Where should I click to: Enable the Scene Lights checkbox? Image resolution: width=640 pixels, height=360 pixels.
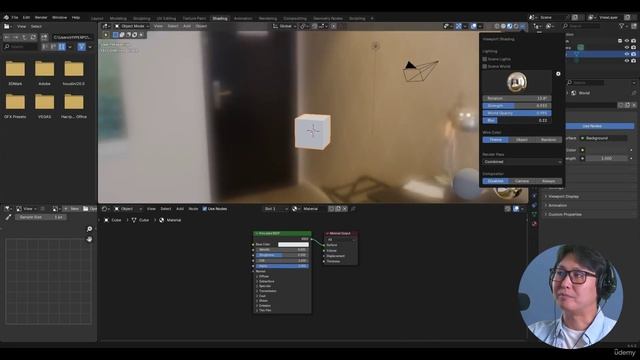point(485,59)
